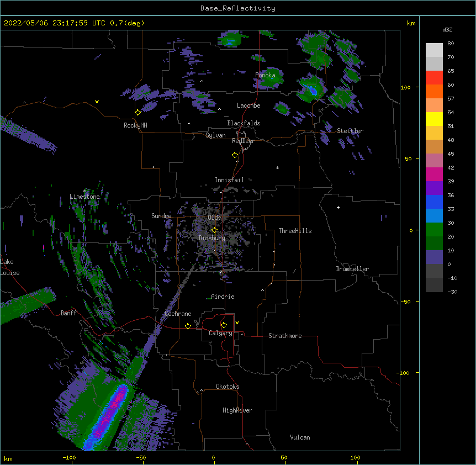476x465 pixels.
Task: Click the Stettler label
Action: click(x=350, y=131)
